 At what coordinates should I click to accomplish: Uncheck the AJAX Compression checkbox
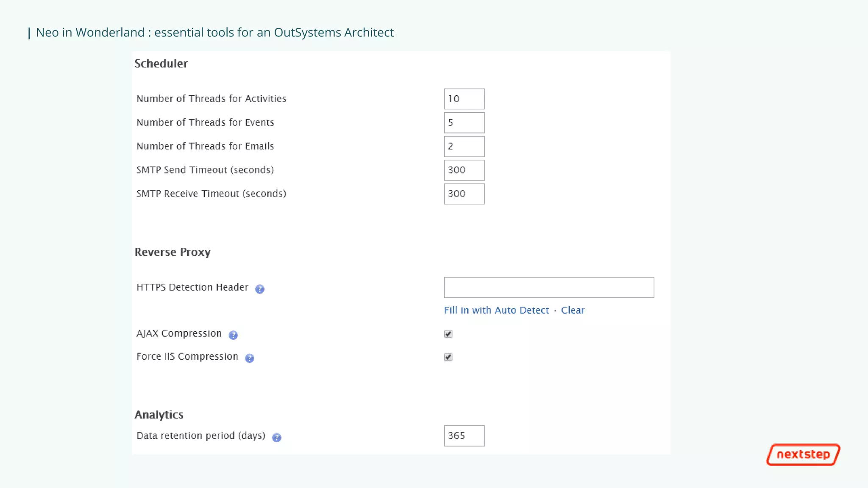[448, 334]
